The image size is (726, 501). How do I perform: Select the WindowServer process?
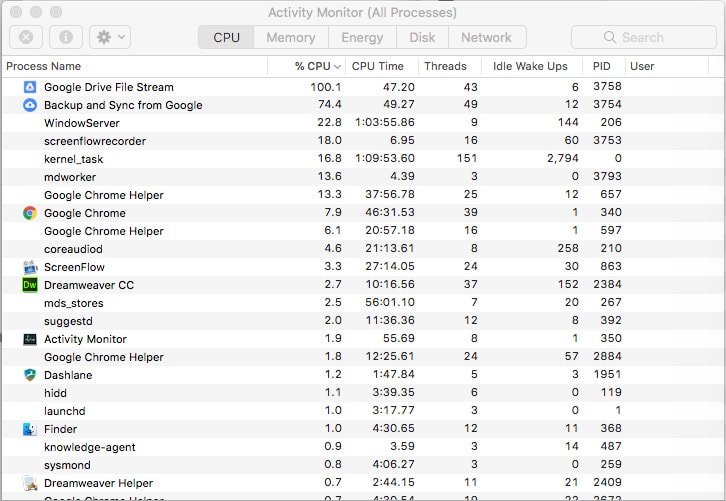(x=82, y=123)
